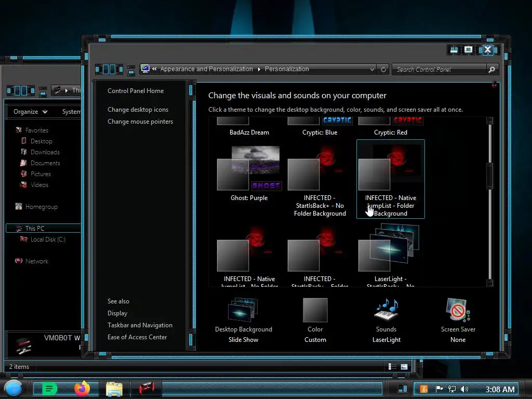Open Taskbar and Navigation link

(140, 325)
